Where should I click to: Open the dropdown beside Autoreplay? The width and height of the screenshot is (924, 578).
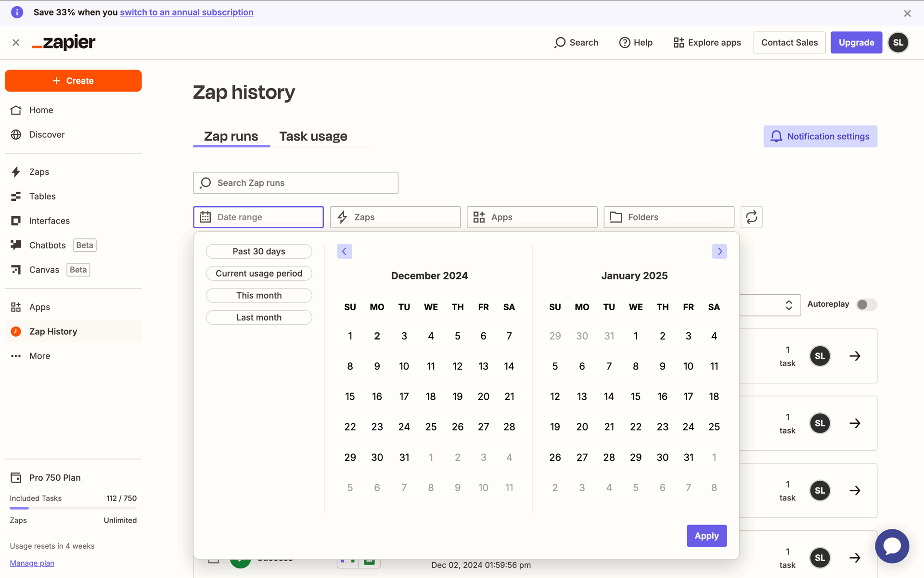tap(770, 305)
